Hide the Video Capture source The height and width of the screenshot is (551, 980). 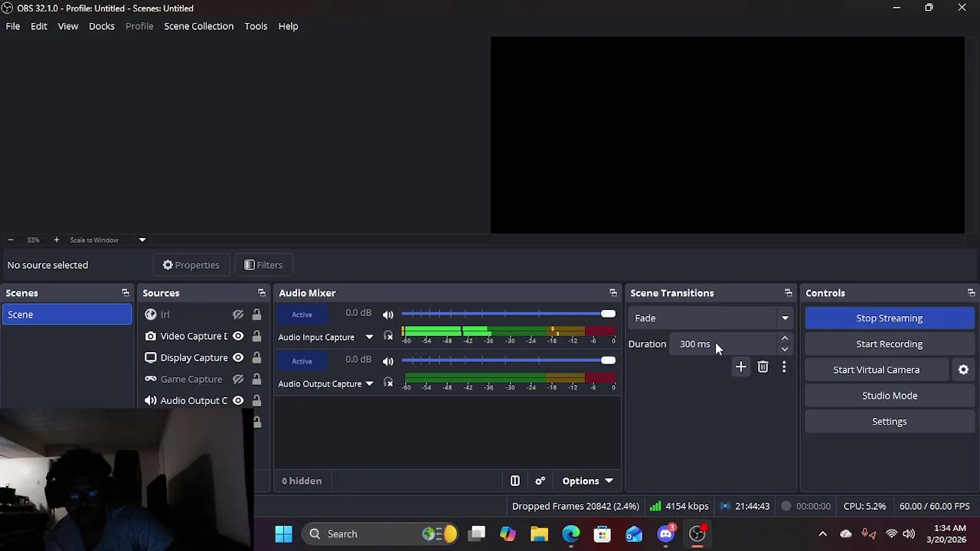[x=238, y=336]
